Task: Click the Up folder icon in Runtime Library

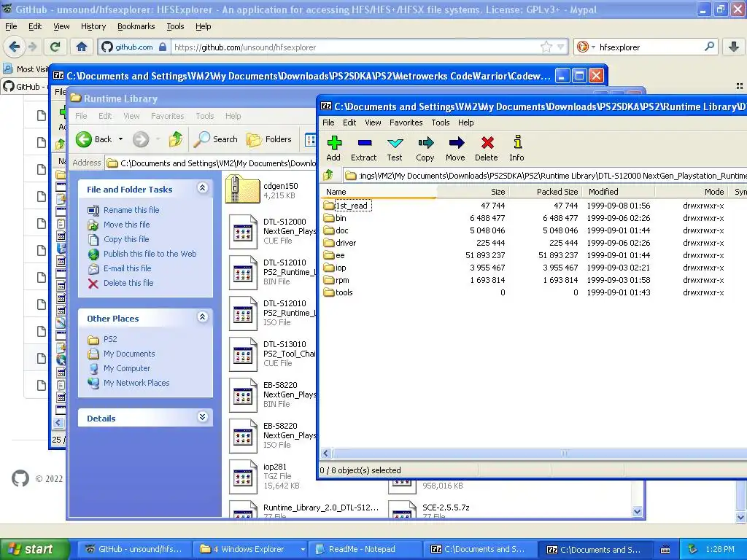Action: point(176,139)
